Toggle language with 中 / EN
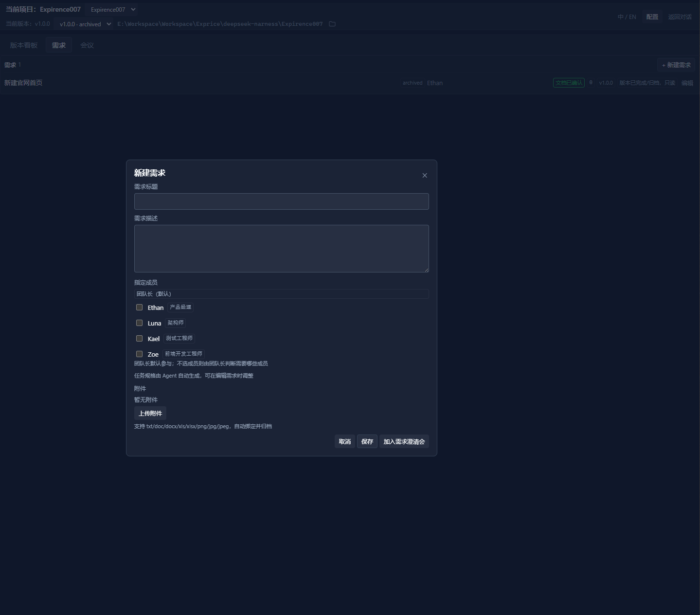Screen dimensions: 700x615 627,17
